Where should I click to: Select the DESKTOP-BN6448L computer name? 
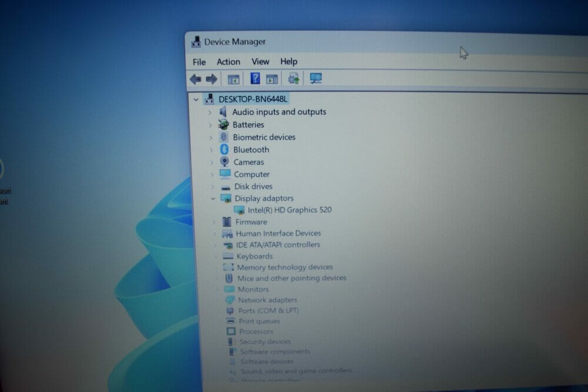click(x=253, y=99)
